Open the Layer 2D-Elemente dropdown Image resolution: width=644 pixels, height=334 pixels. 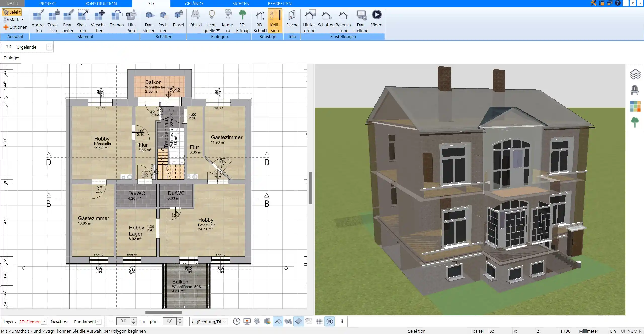coord(44,322)
